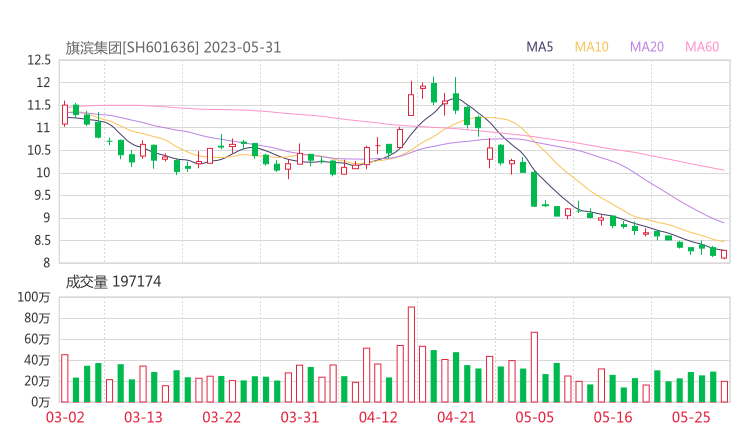Image resolution: width=740 pixels, height=440 pixels.
Task: Click the 100万 volume axis label
Action: click(x=34, y=297)
